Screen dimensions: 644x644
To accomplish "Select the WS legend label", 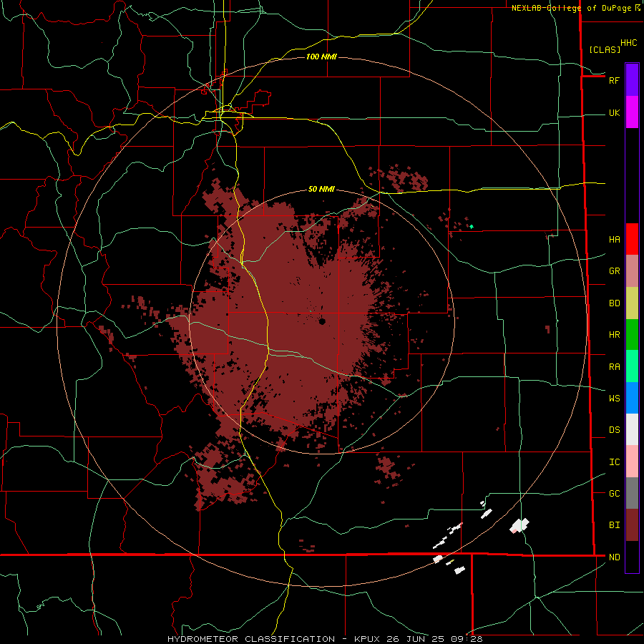I will click(x=614, y=399).
